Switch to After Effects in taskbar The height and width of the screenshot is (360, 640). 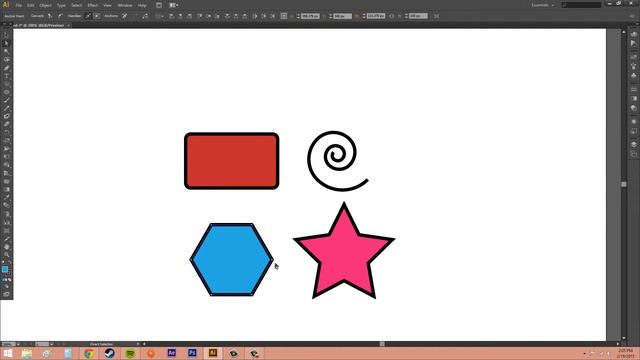coord(171,353)
